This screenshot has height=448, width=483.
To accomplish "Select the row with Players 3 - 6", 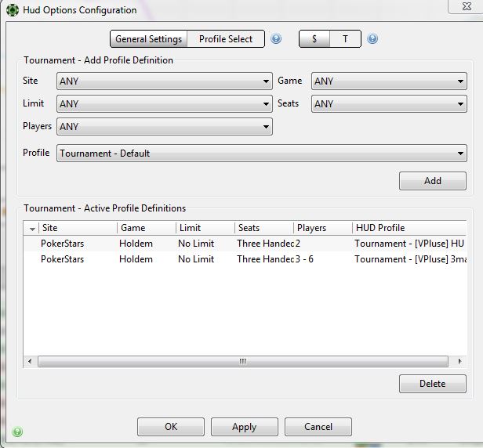I will click(245, 259).
